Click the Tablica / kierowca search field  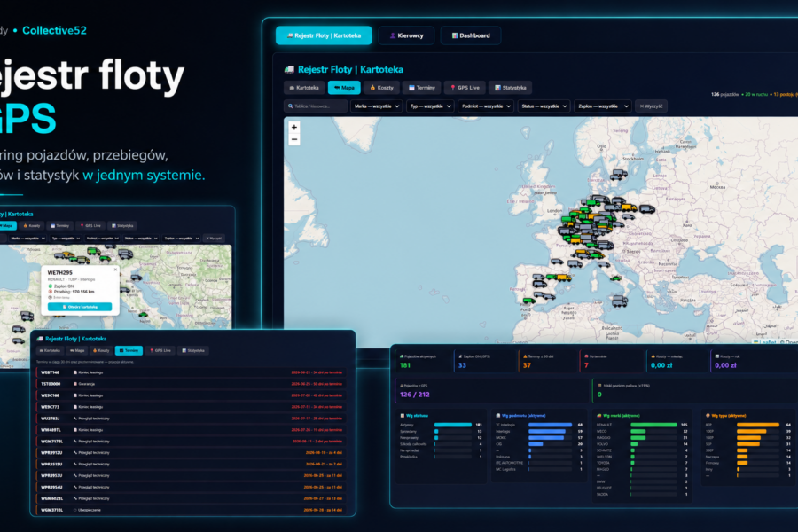316,106
